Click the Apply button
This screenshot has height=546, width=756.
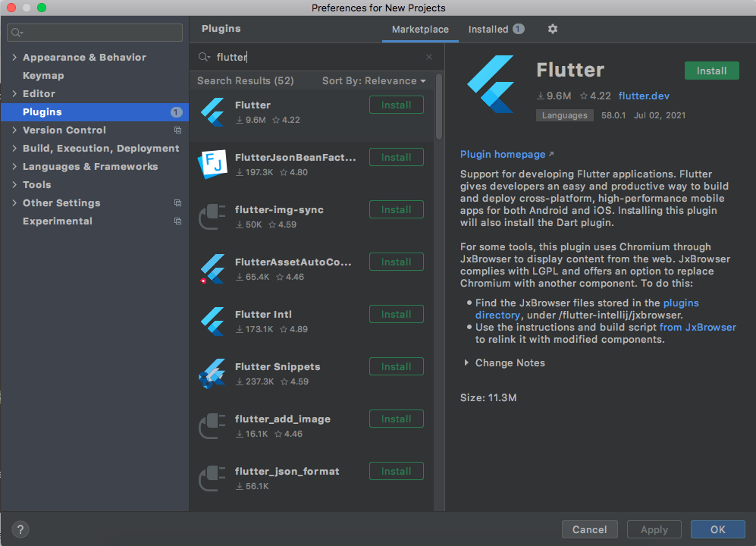(654, 529)
